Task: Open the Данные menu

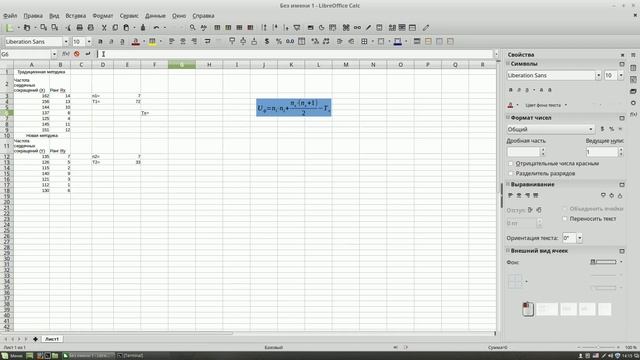Action: coord(156,16)
